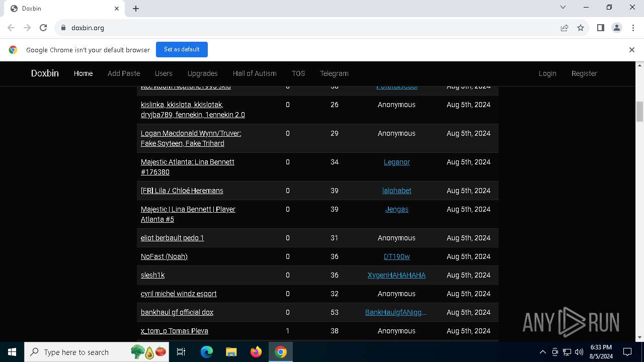This screenshot has height=362, width=644.
Task: Open uploader profile Leganor
Action: point(396,162)
